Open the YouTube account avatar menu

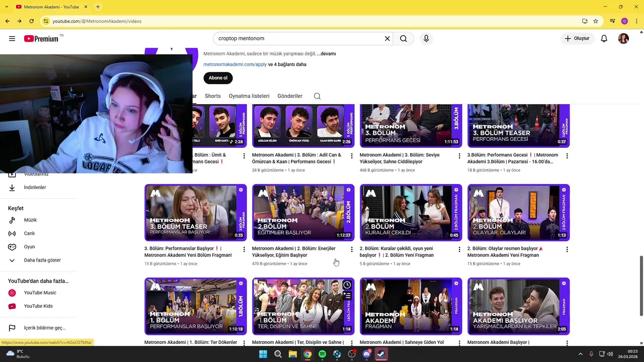tap(623, 38)
